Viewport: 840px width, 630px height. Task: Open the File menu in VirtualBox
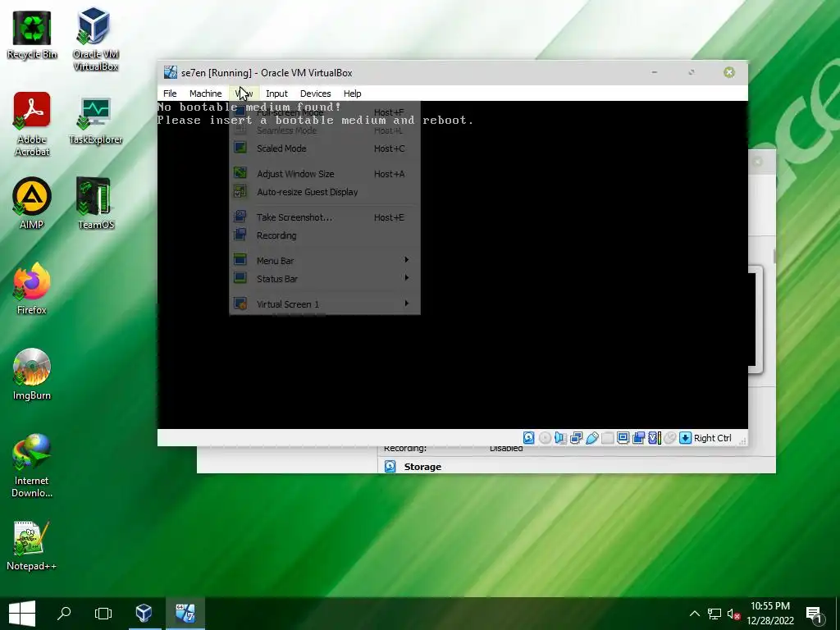(x=170, y=94)
